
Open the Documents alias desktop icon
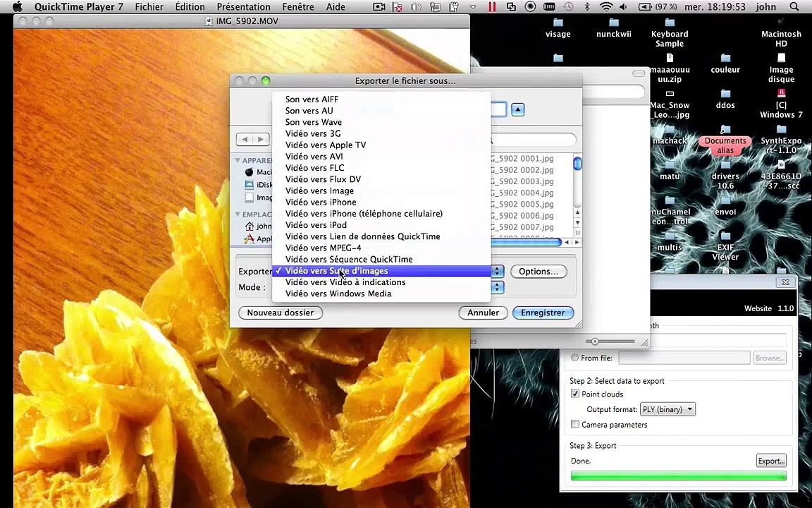[x=725, y=130]
